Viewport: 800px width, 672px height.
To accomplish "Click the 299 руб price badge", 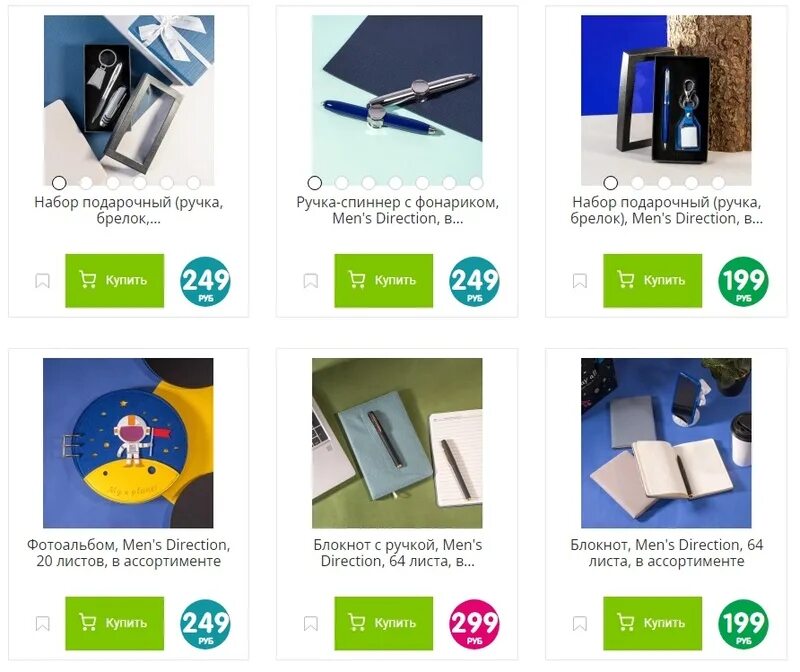I will coord(474,624).
